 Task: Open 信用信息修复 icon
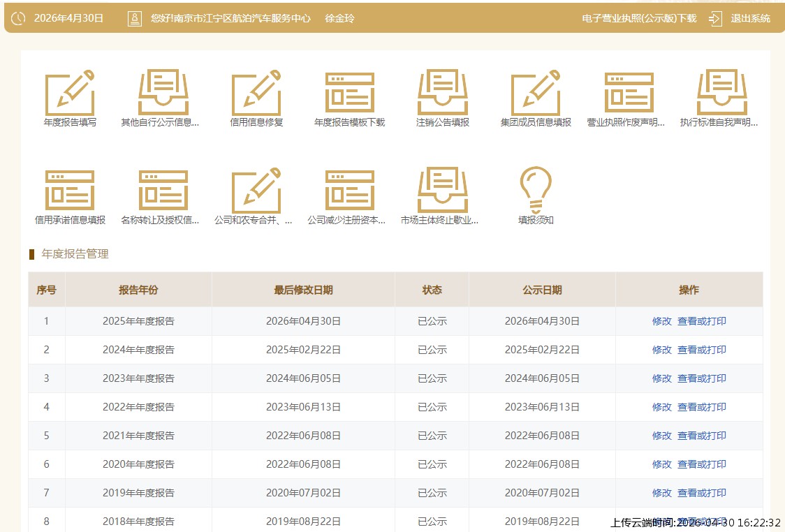coord(256,93)
